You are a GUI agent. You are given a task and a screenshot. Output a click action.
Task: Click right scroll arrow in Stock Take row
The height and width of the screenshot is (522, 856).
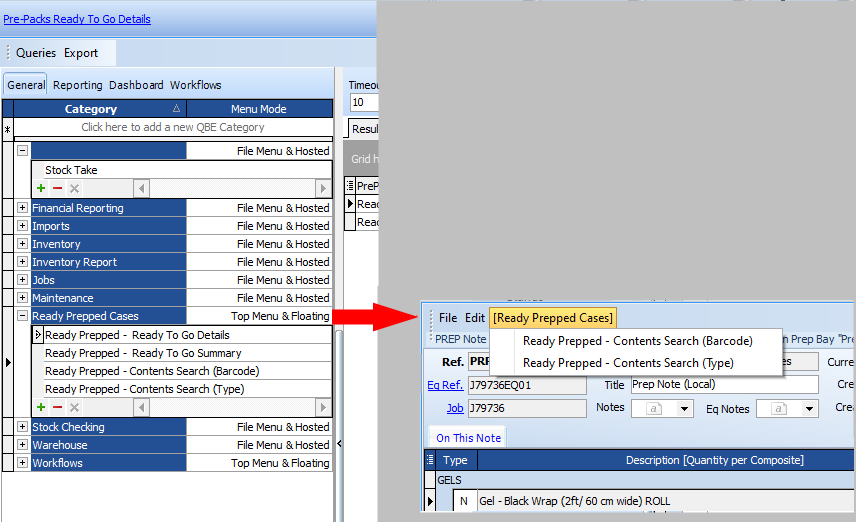click(323, 188)
